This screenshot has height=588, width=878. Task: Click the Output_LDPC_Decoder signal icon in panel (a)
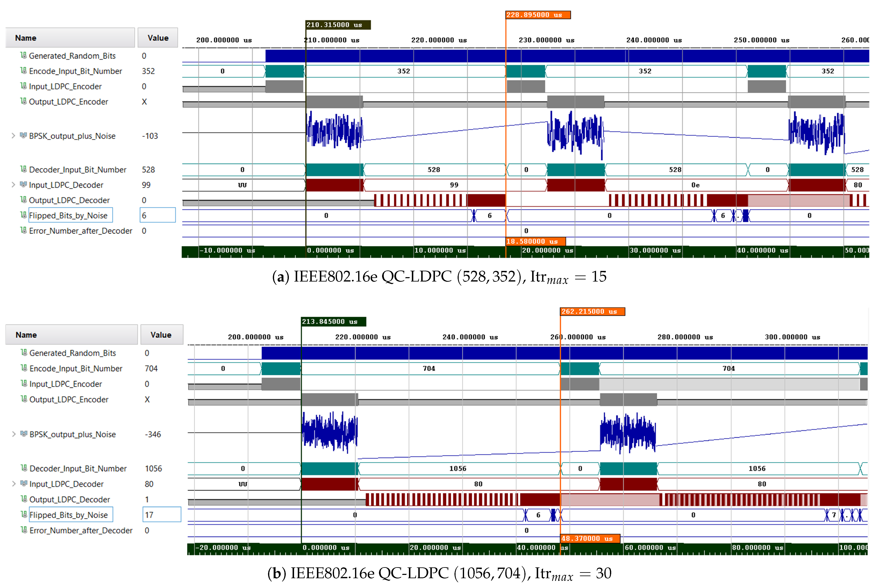pos(23,200)
